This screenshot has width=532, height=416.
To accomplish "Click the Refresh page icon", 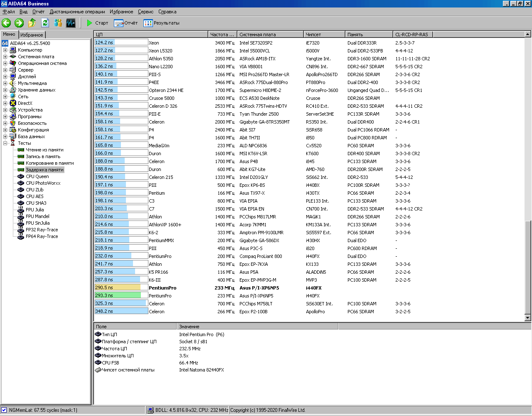I will (x=45, y=23).
